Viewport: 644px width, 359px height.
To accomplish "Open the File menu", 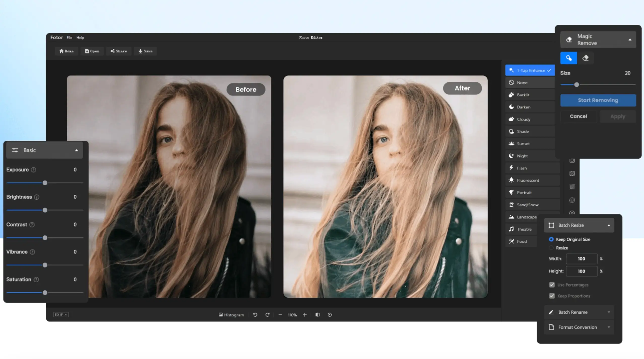I will pos(69,38).
